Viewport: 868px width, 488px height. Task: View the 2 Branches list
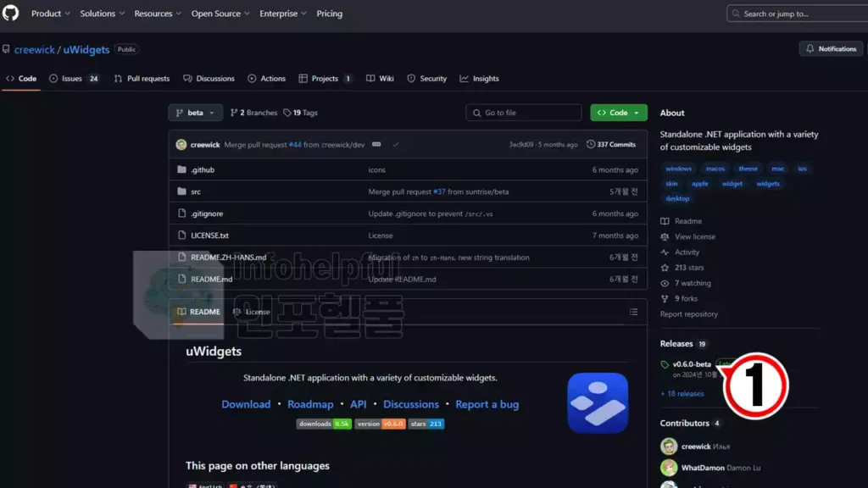pos(253,113)
